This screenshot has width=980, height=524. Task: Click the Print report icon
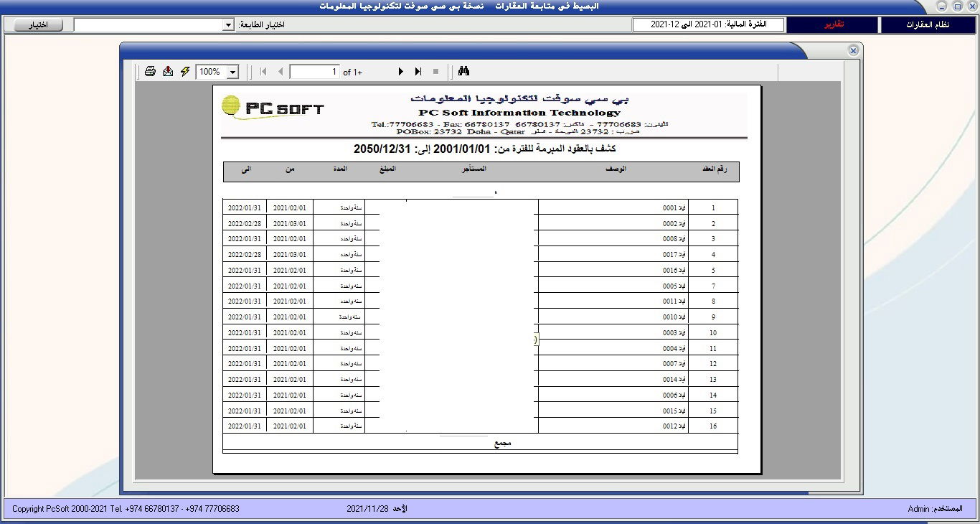(x=150, y=71)
